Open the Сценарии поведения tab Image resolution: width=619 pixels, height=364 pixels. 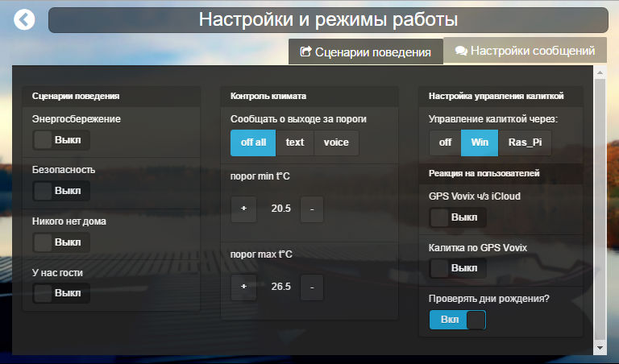pyautogui.click(x=366, y=52)
